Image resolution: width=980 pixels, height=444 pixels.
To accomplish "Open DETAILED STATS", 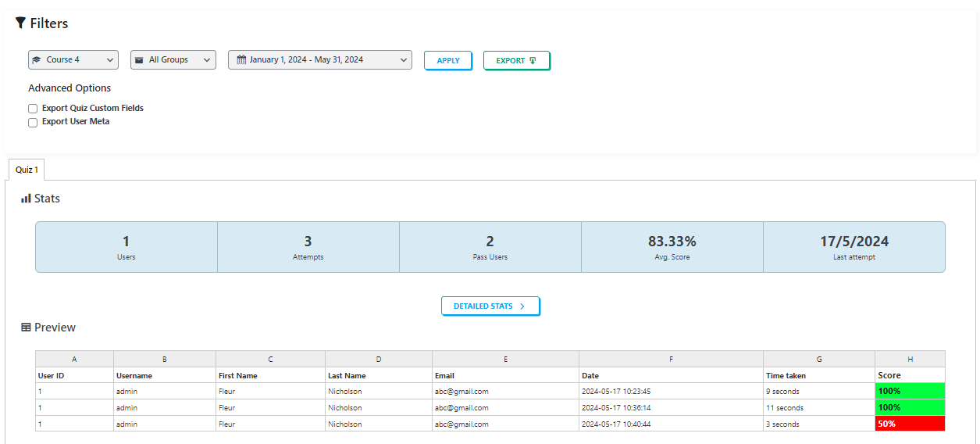I will click(x=490, y=306).
